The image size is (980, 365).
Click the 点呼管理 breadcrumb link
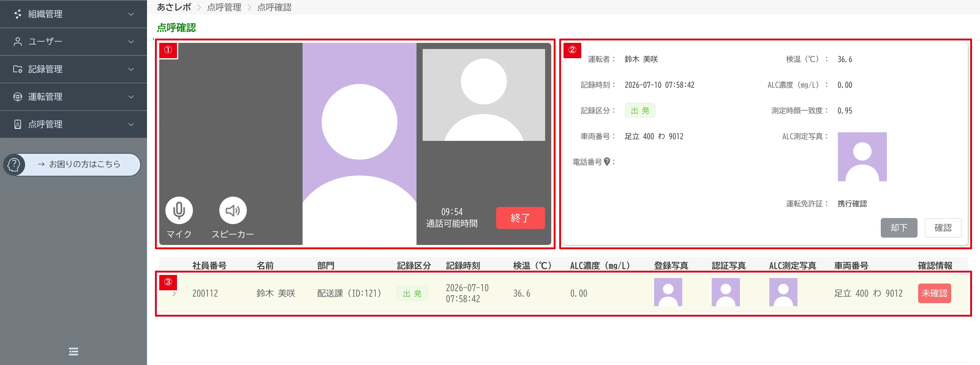pos(224,7)
